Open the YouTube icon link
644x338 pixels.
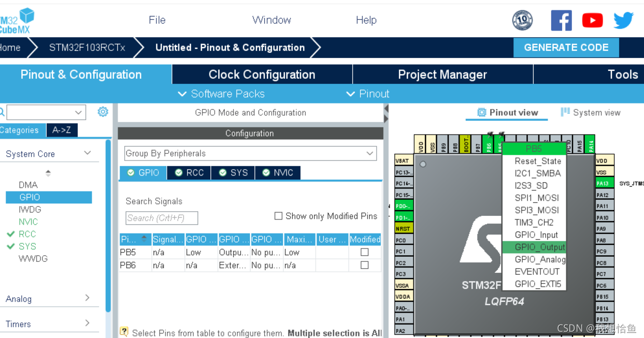[592, 21]
